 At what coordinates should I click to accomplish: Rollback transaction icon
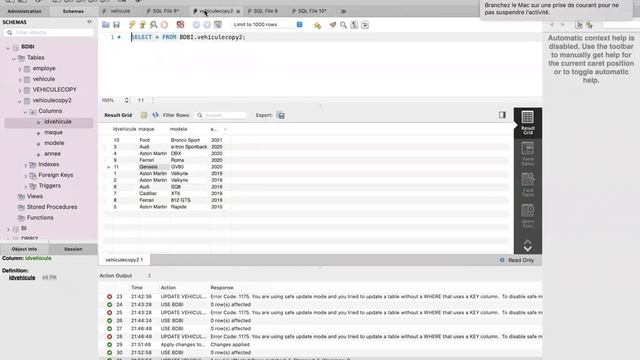(x=207, y=25)
